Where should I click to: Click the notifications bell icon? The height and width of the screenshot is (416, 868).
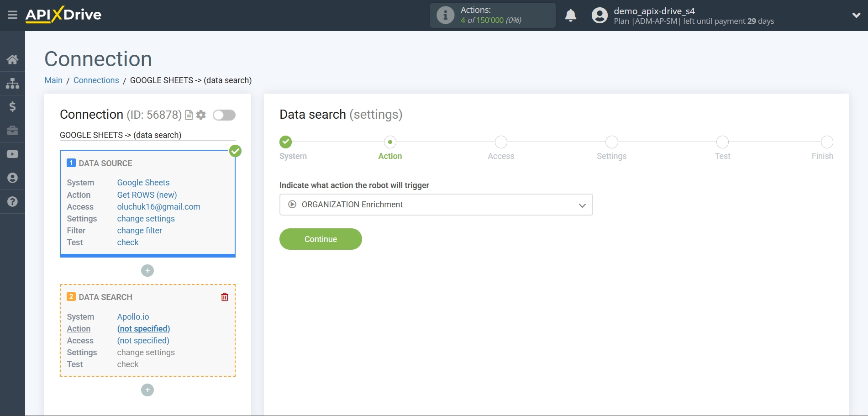coord(570,15)
